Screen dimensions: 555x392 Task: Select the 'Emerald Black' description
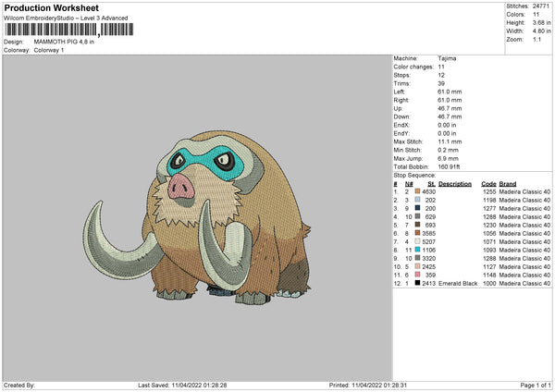coord(458,284)
